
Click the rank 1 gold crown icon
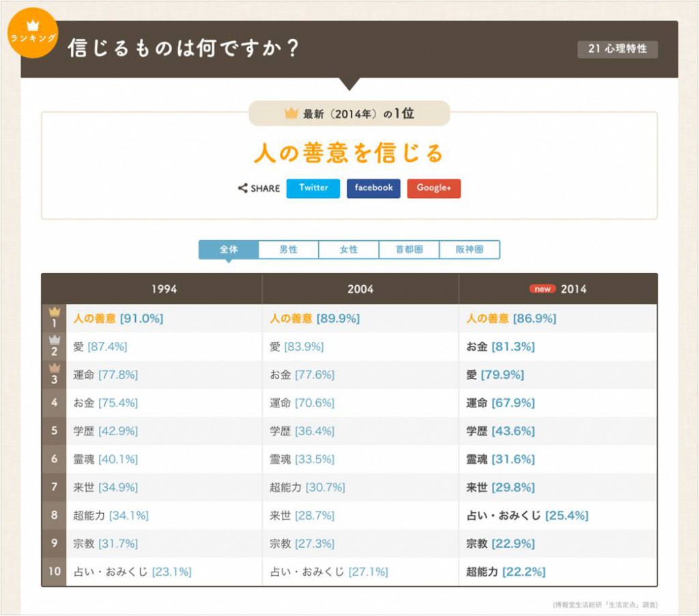(x=54, y=313)
